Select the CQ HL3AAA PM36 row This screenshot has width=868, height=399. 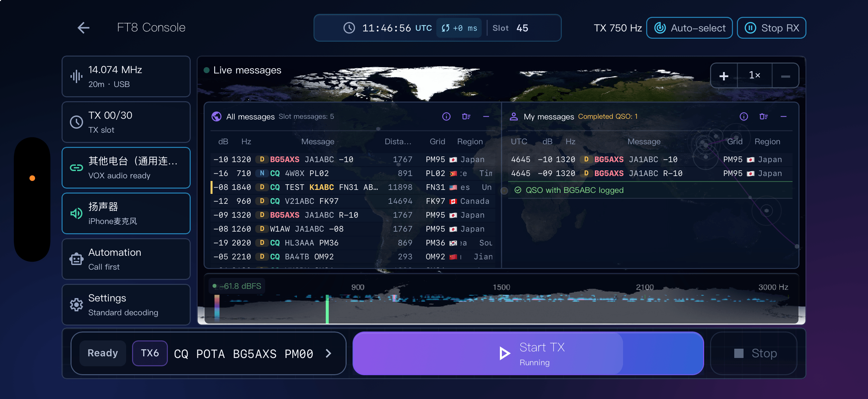click(x=353, y=243)
